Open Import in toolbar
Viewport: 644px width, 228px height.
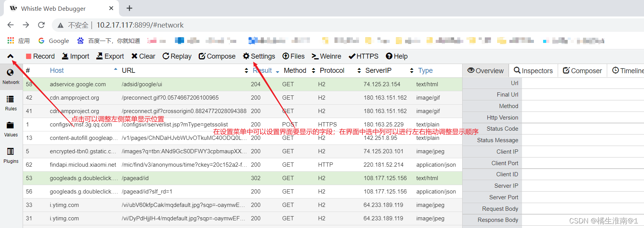[x=76, y=56]
